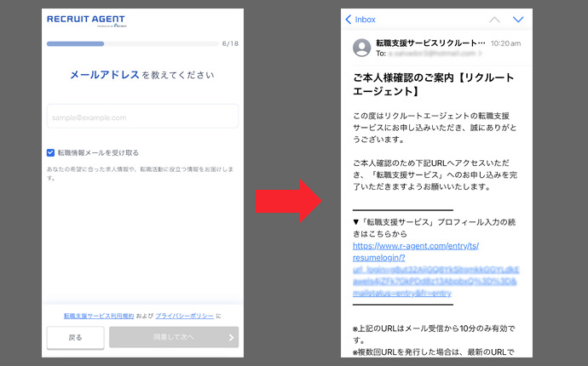Go back to Inbox in mail app
The height and width of the screenshot is (366, 588).
click(360, 20)
